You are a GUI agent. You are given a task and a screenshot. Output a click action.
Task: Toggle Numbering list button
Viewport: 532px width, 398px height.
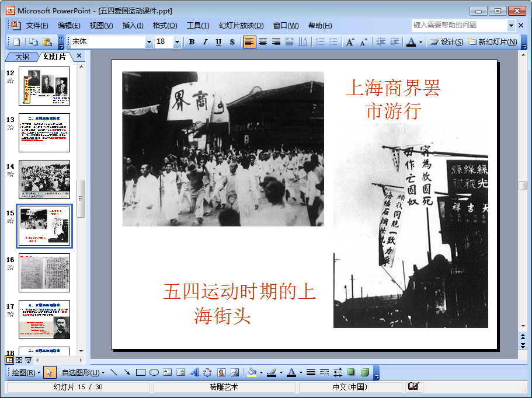point(320,42)
